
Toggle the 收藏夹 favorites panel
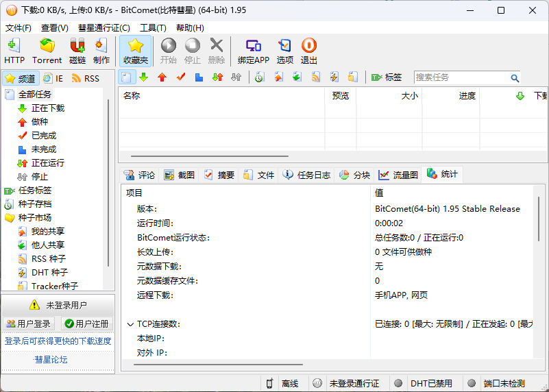(136, 51)
